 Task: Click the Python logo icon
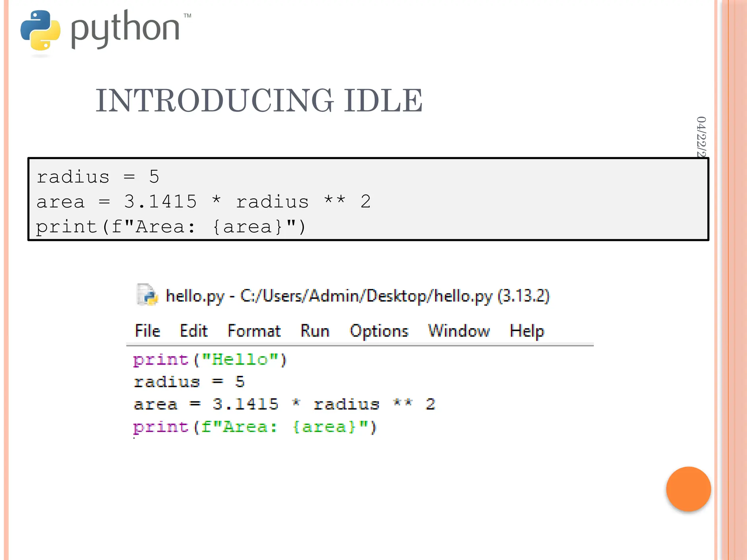tap(40, 30)
